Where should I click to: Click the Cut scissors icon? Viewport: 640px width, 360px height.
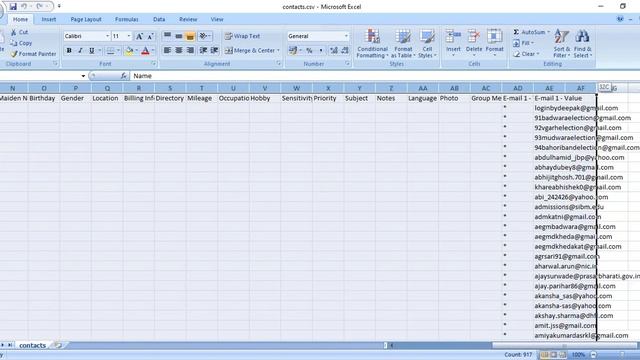[13, 32]
